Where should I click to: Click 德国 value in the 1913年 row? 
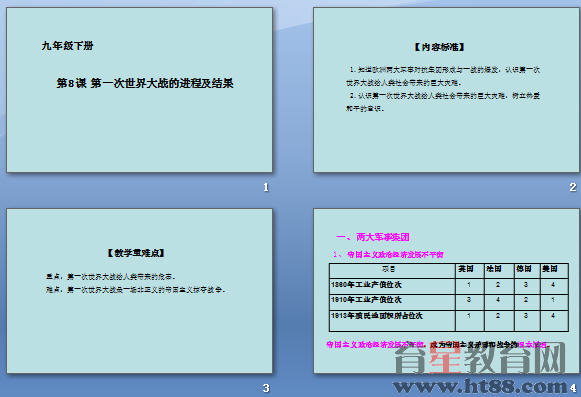(527, 321)
